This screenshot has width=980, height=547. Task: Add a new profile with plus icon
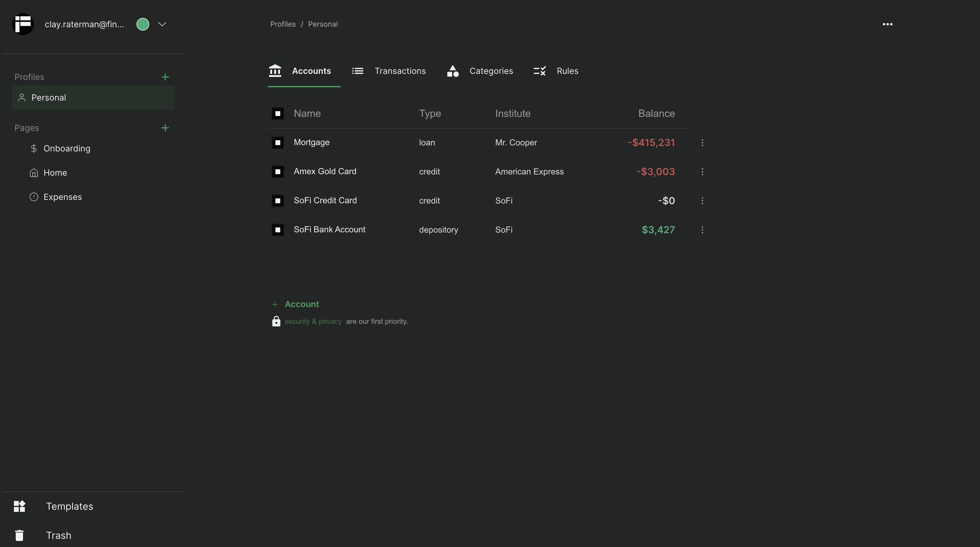point(165,77)
